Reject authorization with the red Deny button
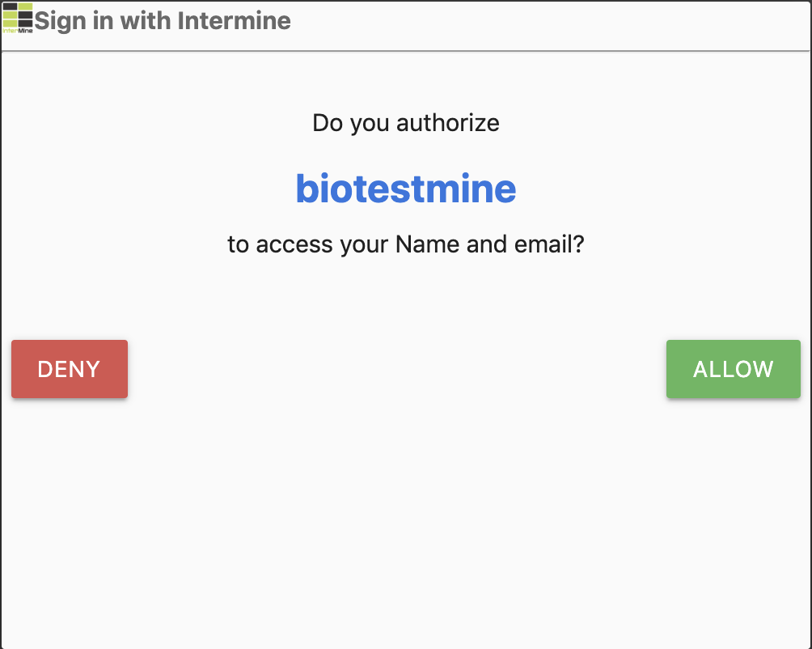Viewport: 812px width, 649px height. pos(70,369)
